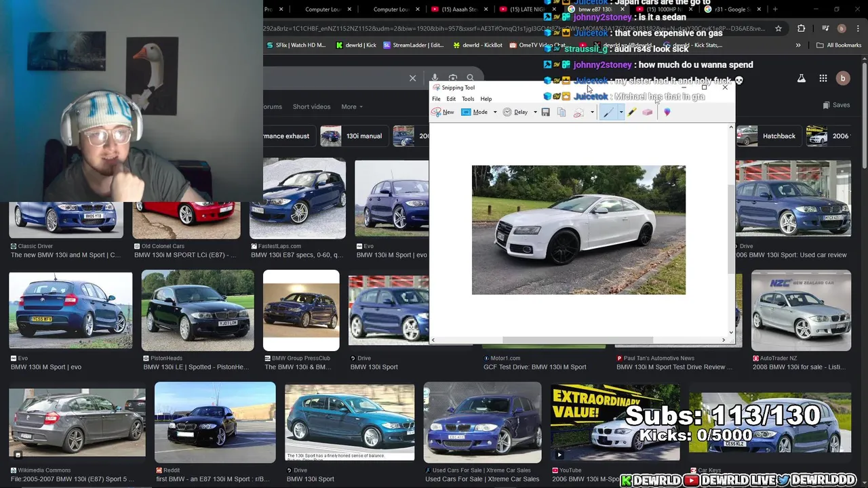Screen dimensions: 868x488
Task: Filter images by 'Hatchback' chip
Action: click(768, 136)
